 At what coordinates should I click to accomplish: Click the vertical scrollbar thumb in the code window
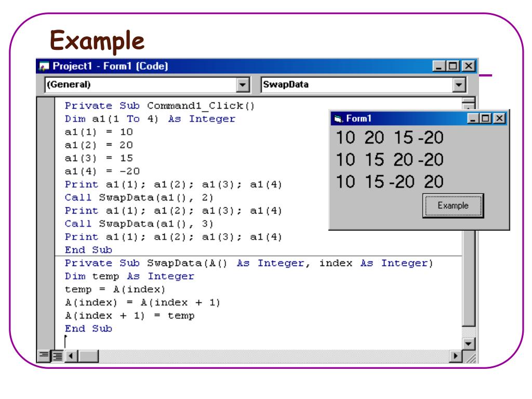click(x=469, y=278)
